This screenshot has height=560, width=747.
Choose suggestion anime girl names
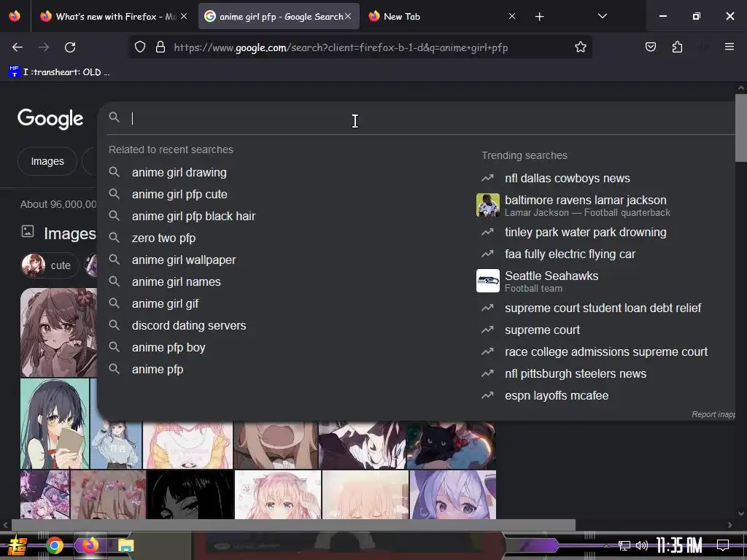(x=177, y=282)
